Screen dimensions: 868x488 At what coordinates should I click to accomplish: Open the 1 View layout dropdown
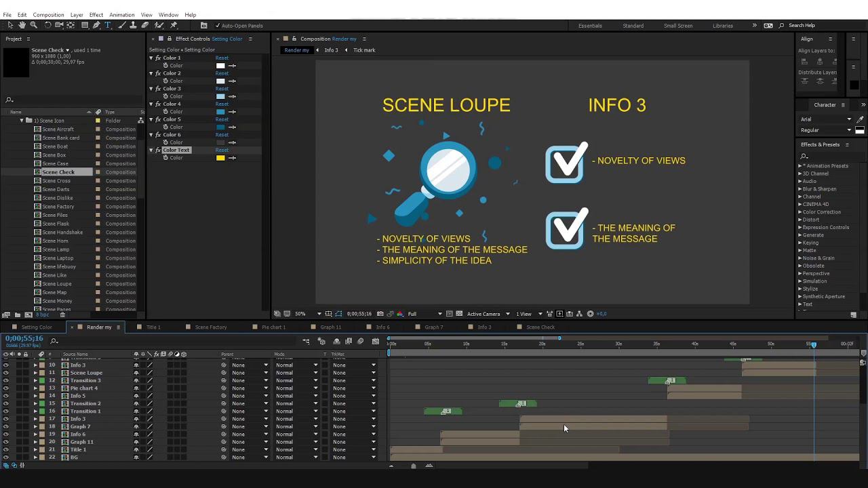point(528,314)
